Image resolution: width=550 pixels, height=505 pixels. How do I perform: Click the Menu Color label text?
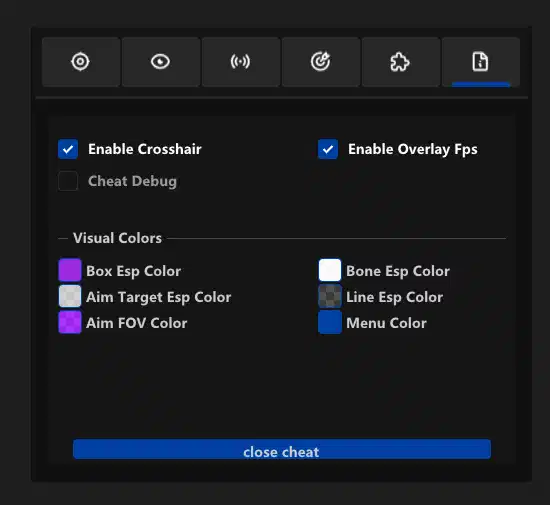point(386,323)
